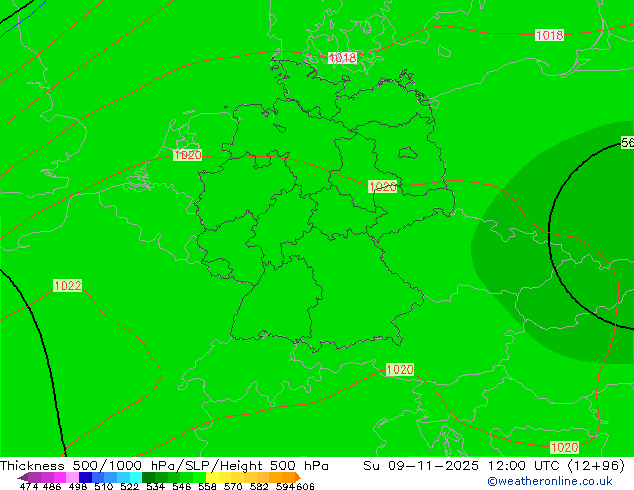Click the 1020 label south of Germany over Austria
Image resolution: width=634 pixels, height=490 pixels.
click(x=399, y=370)
